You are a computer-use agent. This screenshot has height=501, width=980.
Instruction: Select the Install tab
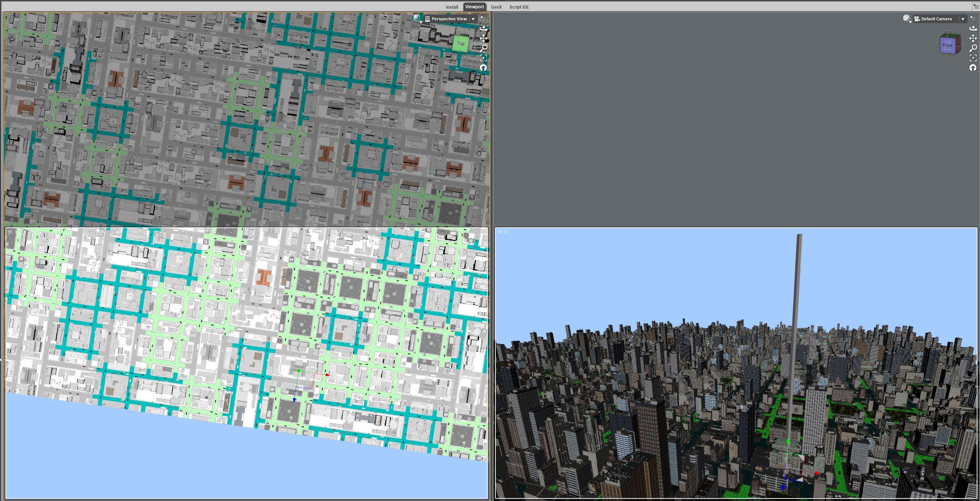[452, 7]
